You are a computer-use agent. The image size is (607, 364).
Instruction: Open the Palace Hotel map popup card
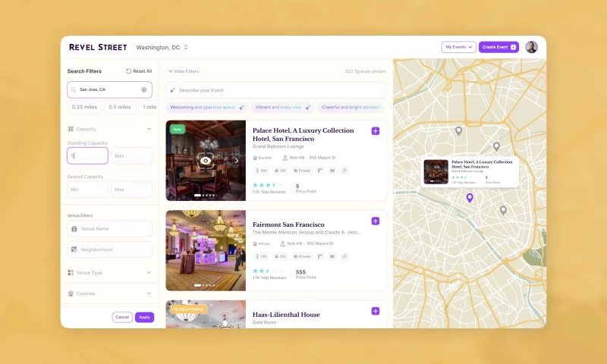(470, 172)
